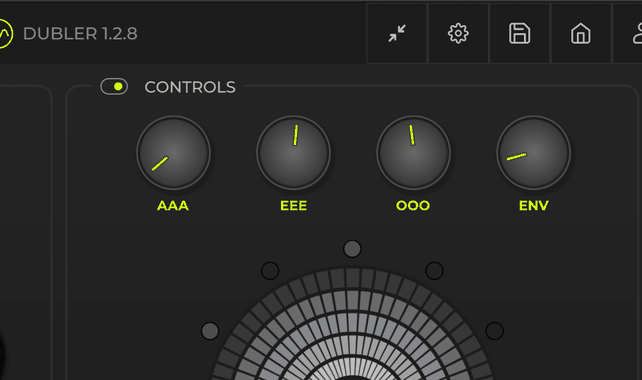Click the grey dot at the wheel's left side
The height and width of the screenshot is (380, 642).
(210, 331)
